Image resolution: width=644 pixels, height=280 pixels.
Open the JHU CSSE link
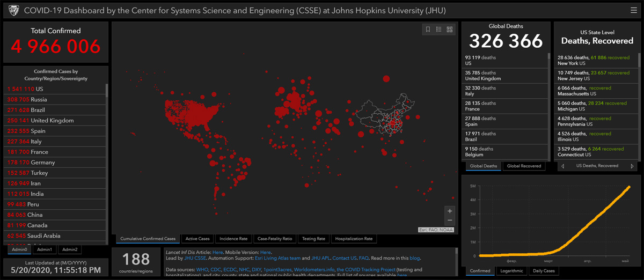click(195, 259)
